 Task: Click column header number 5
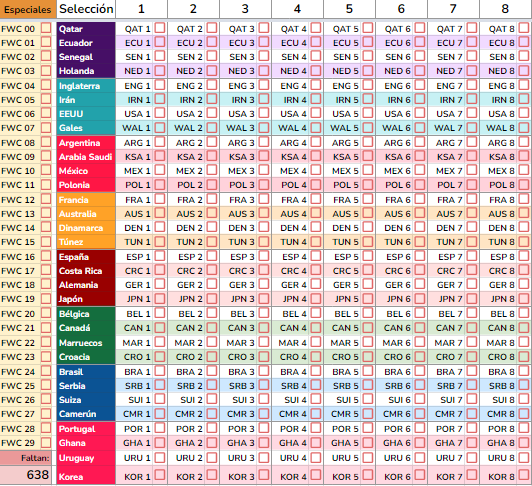[x=349, y=9]
